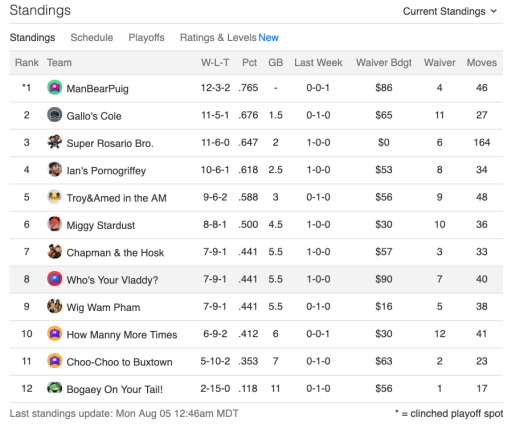This screenshot has height=434, width=507.
Task: Click ManBearPuig team avatar icon
Action: coord(54,88)
